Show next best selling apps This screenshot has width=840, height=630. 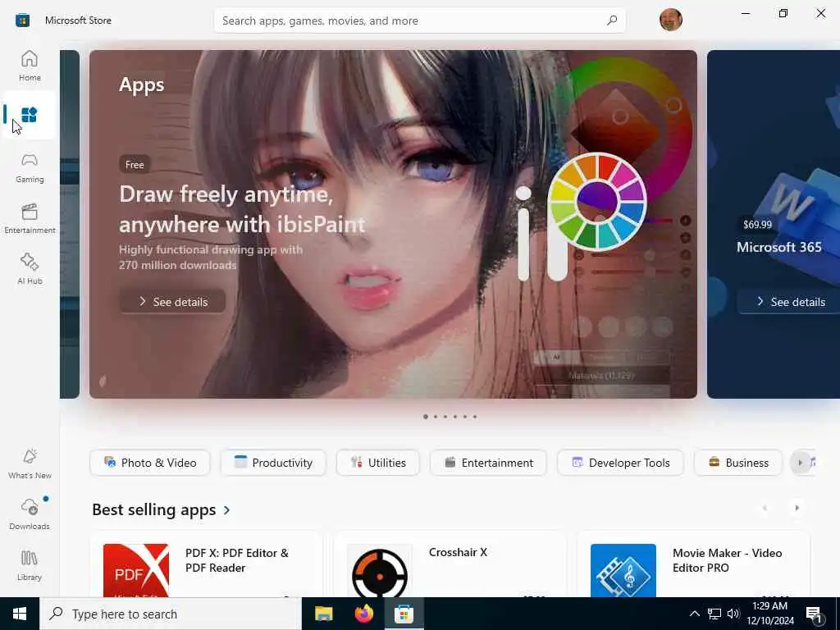[797, 508]
